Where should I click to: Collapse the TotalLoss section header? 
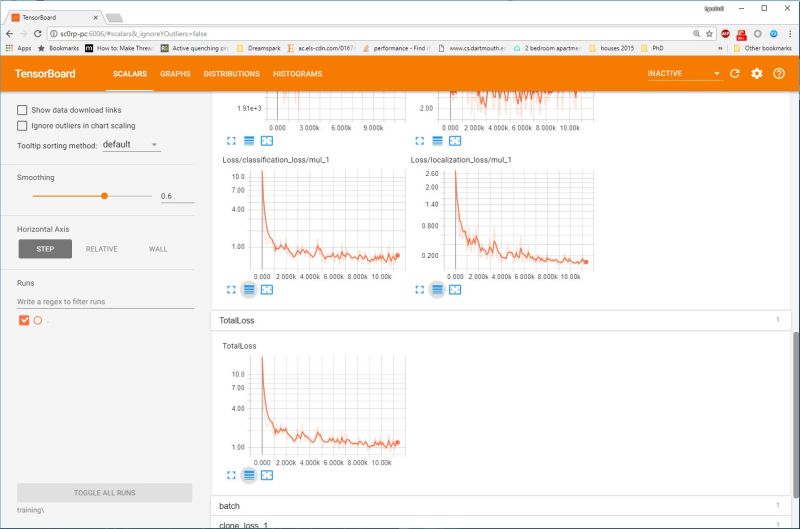(x=501, y=320)
